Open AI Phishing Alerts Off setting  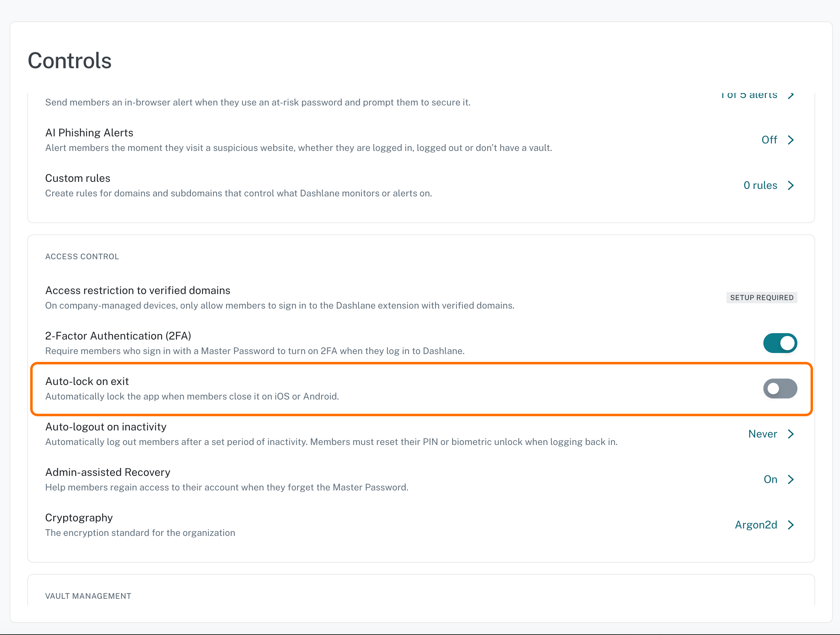769,140
